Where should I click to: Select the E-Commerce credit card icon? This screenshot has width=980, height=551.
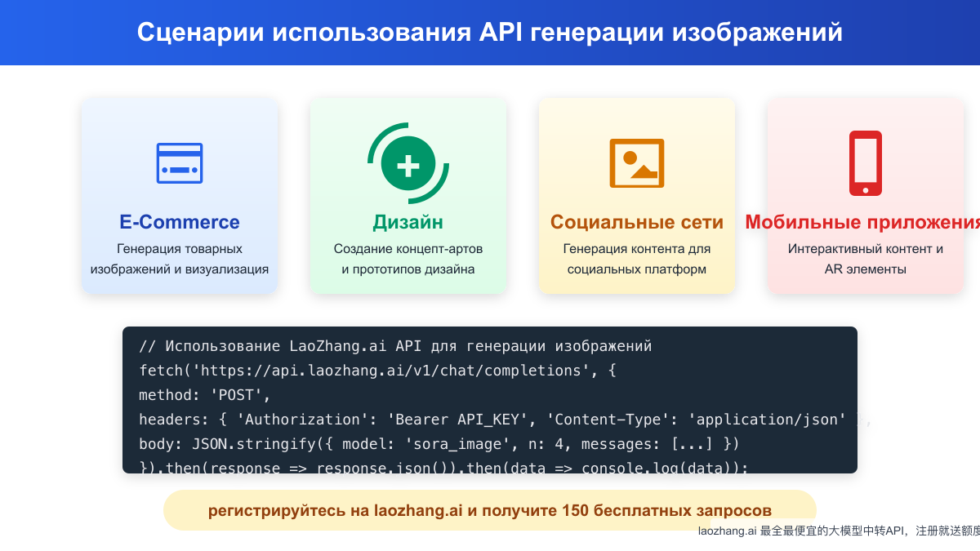click(180, 162)
